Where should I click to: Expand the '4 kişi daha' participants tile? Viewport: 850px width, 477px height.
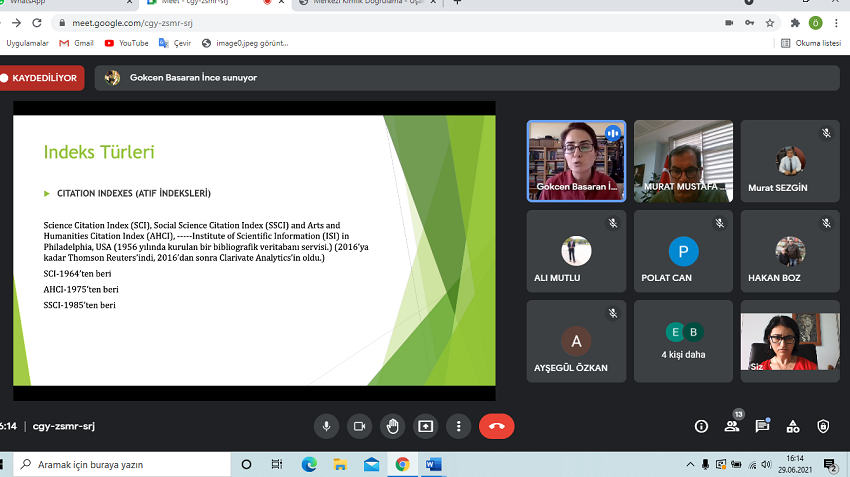684,341
